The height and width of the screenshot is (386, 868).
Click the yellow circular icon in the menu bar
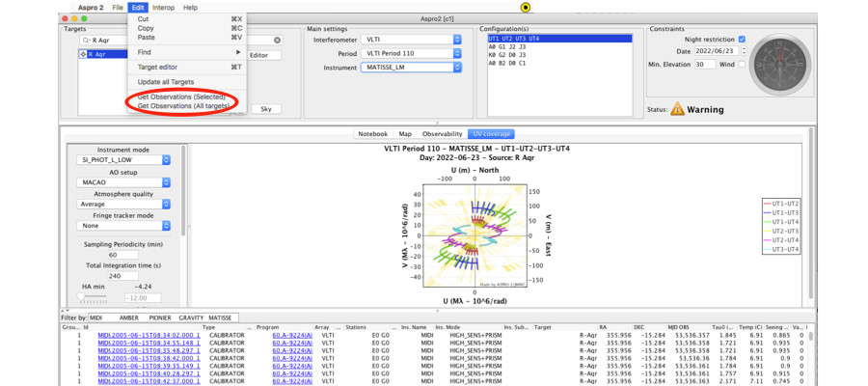[x=526, y=7]
